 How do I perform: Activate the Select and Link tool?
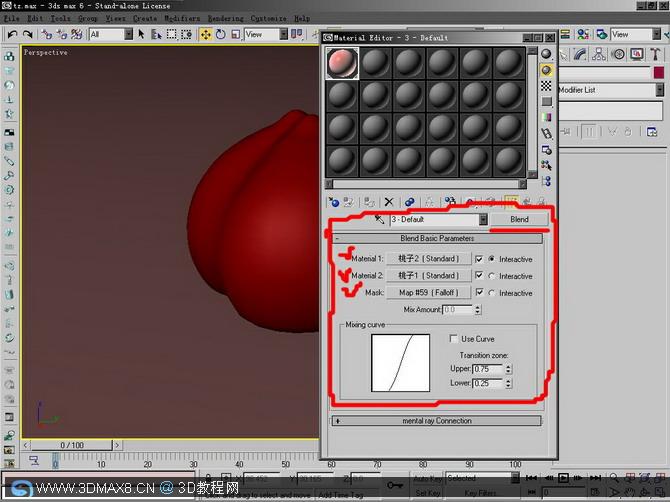47,34
